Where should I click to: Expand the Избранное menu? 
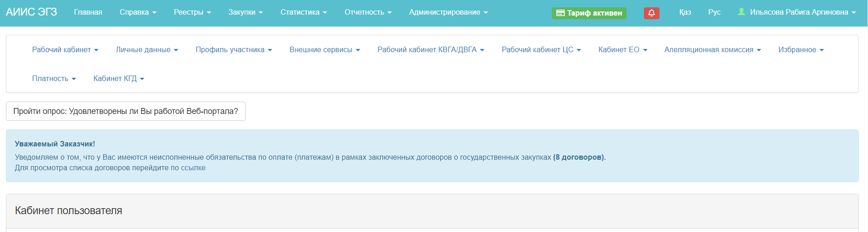(x=801, y=50)
